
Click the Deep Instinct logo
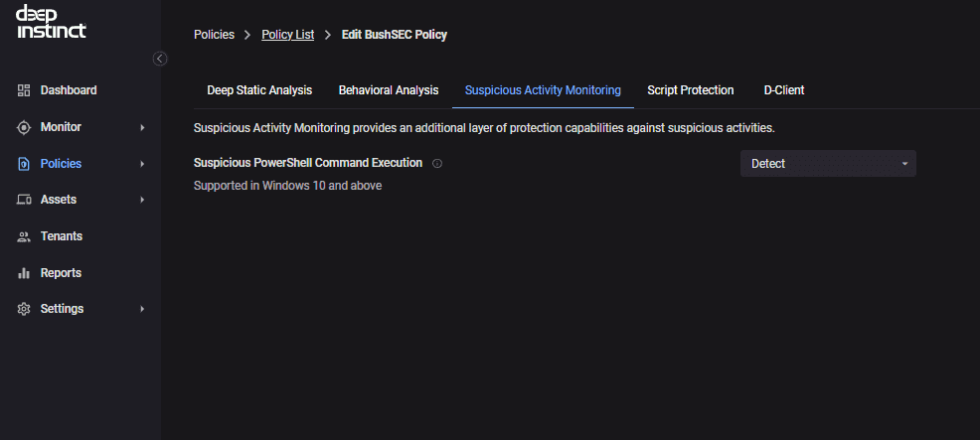(51, 22)
